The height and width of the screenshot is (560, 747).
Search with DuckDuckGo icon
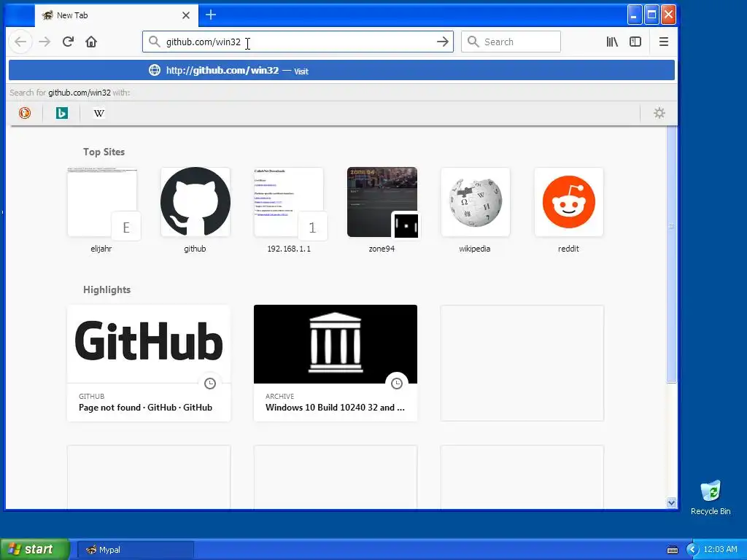click(25, 113)
